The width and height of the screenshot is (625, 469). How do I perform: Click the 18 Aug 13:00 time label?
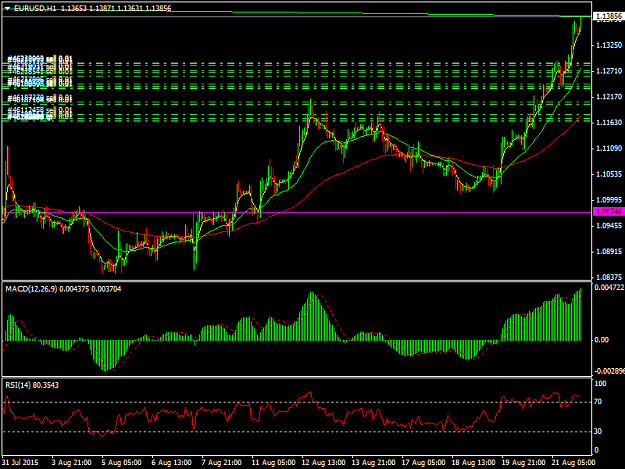coord(474,463)
